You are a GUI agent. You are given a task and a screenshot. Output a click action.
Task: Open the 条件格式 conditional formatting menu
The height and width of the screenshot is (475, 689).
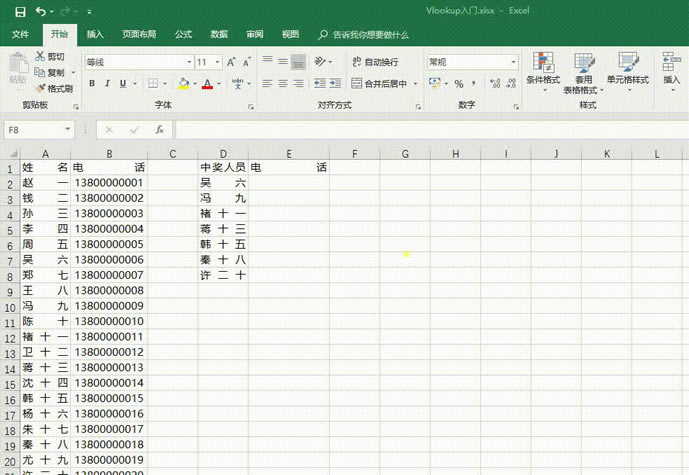(x=543, y=72)
